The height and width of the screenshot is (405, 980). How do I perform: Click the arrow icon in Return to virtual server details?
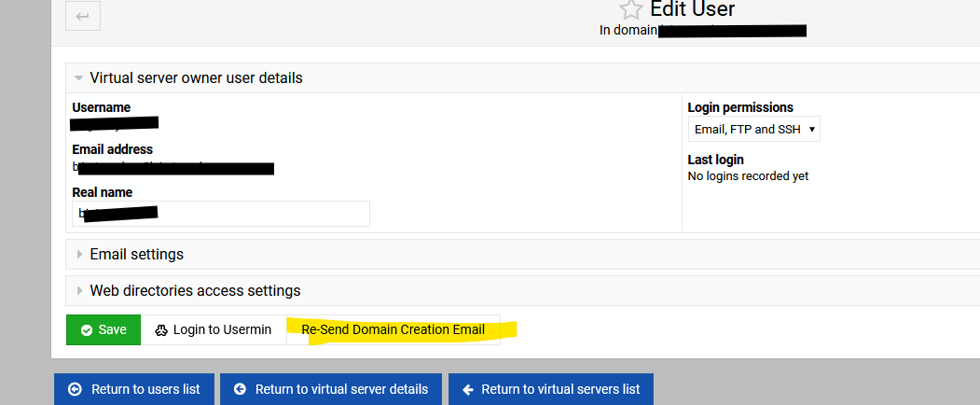(x=240, y=389)
